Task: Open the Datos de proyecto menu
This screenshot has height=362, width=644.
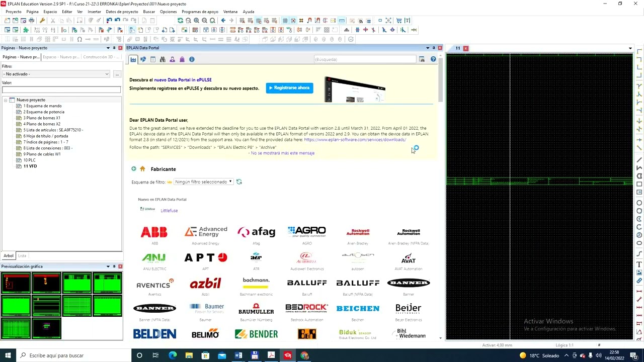Action: point(122,12)
